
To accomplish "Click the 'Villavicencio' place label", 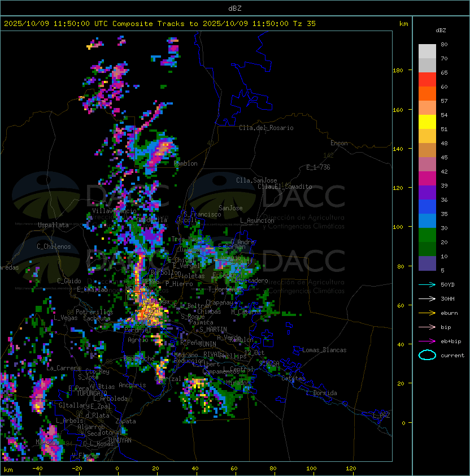I will tap(114, 211).
